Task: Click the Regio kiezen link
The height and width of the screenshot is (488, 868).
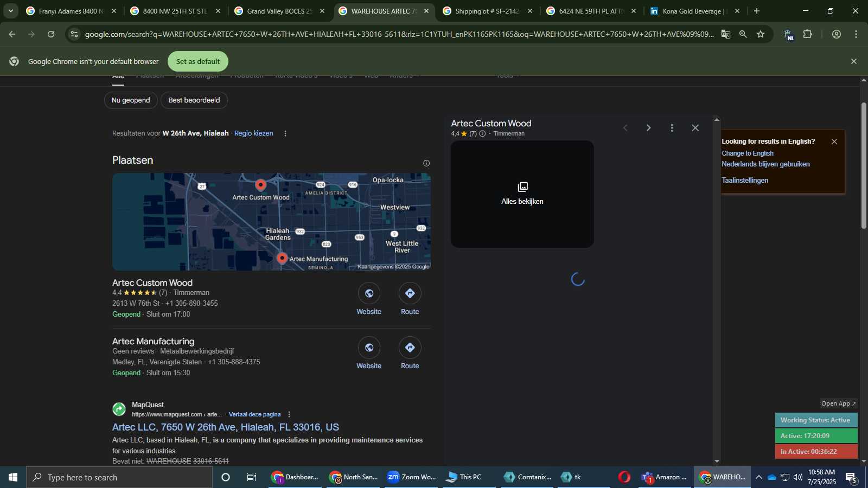Action: click(253, 133)
